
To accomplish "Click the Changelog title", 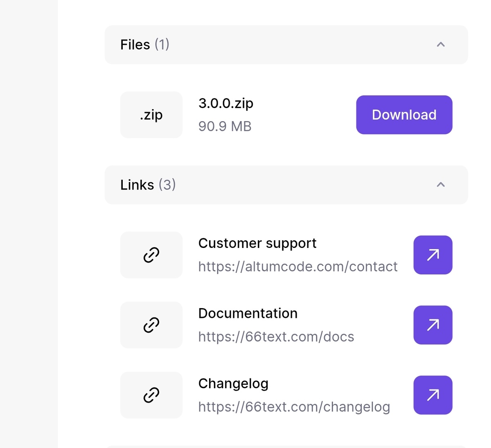I will [233, 383].
